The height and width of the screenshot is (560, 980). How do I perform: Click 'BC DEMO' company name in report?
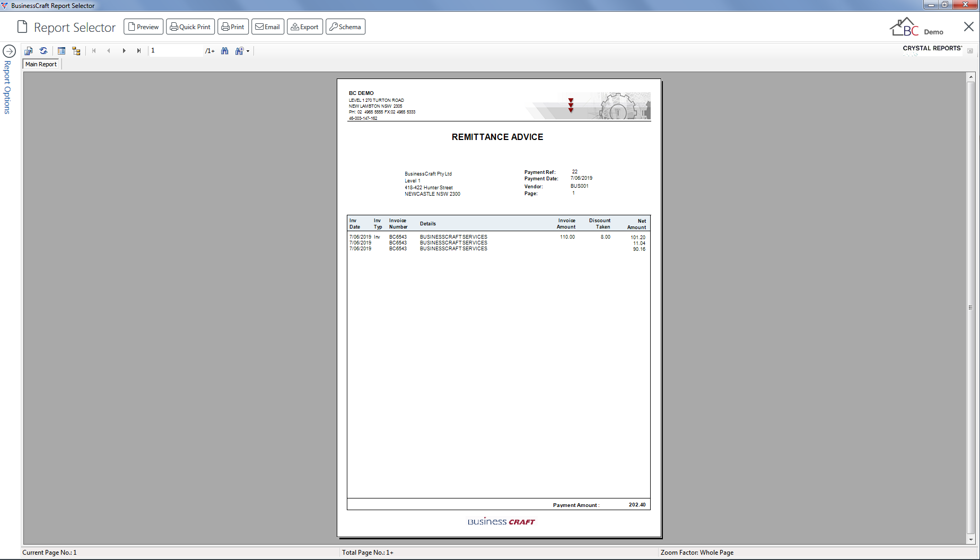click(361, 93)
